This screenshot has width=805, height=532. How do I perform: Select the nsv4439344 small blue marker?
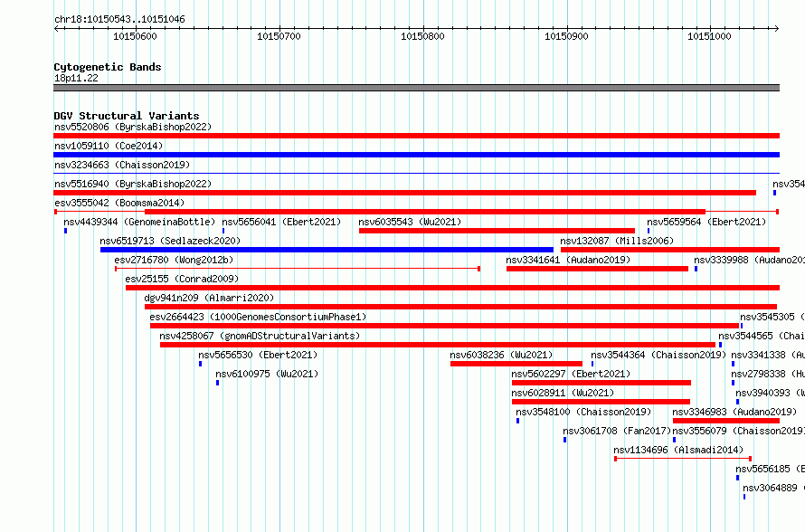point(65,231)
